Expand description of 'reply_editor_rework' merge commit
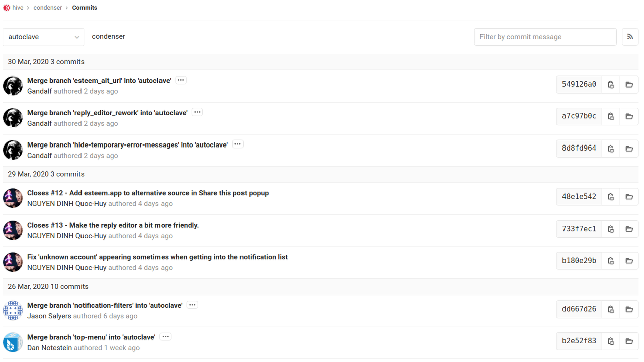 pos(197,112)
